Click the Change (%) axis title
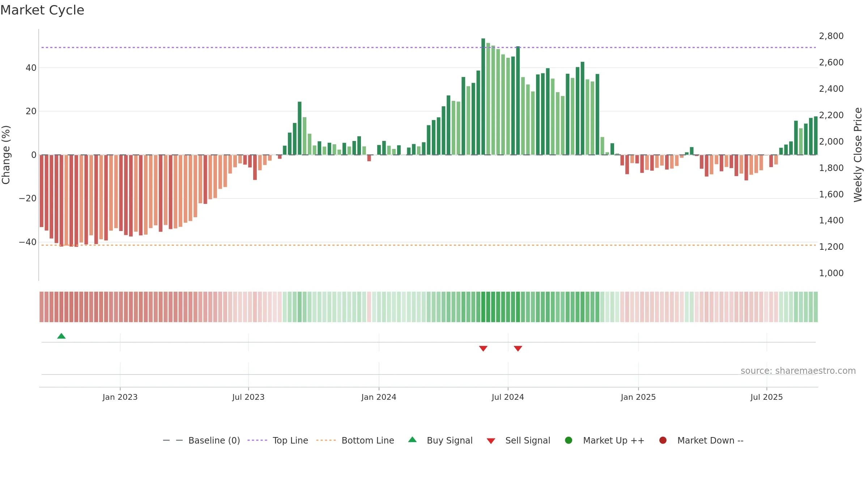The image size is (868, 488). pos(6,155)
